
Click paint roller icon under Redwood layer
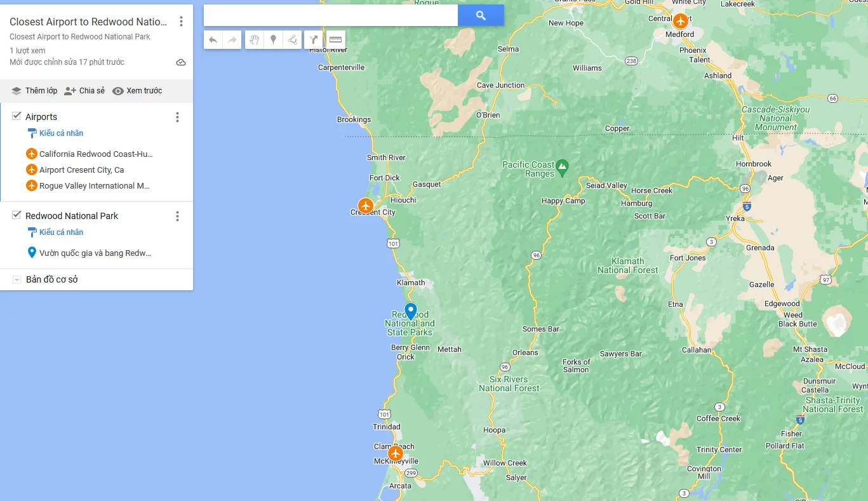pyautogui.click(x=32, y=232)
